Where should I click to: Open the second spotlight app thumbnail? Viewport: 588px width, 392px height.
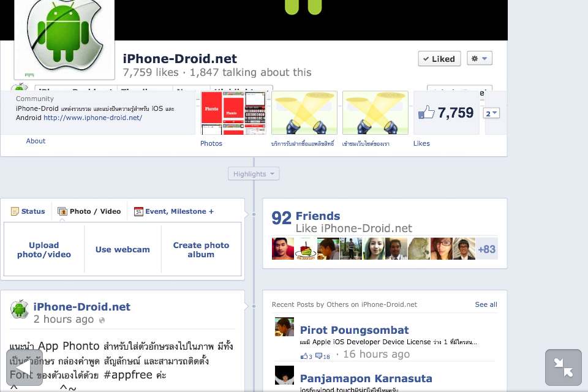(x=375, y=113)
